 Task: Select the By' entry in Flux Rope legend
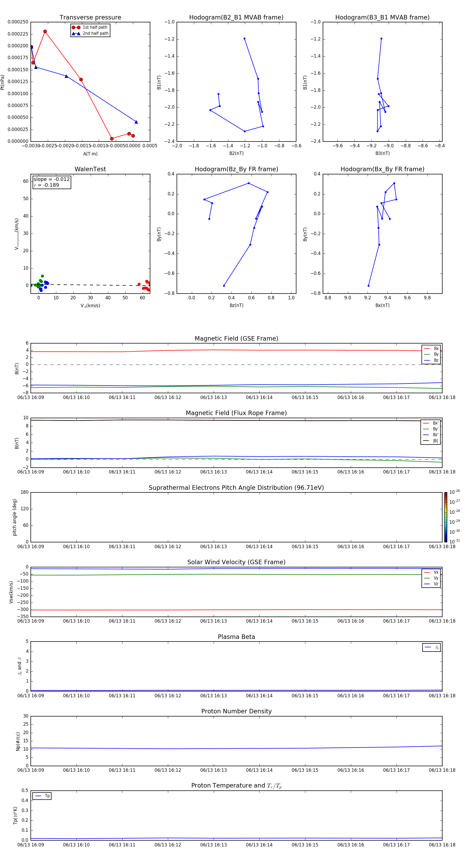coord(431,429)
